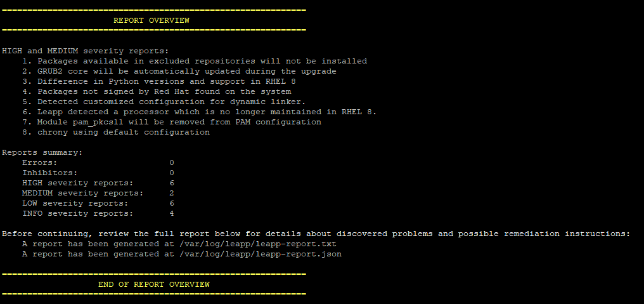Click the REPORT OVERVIEW heading
The height and width of the screenshot is (304, 644).
(151, 20)
